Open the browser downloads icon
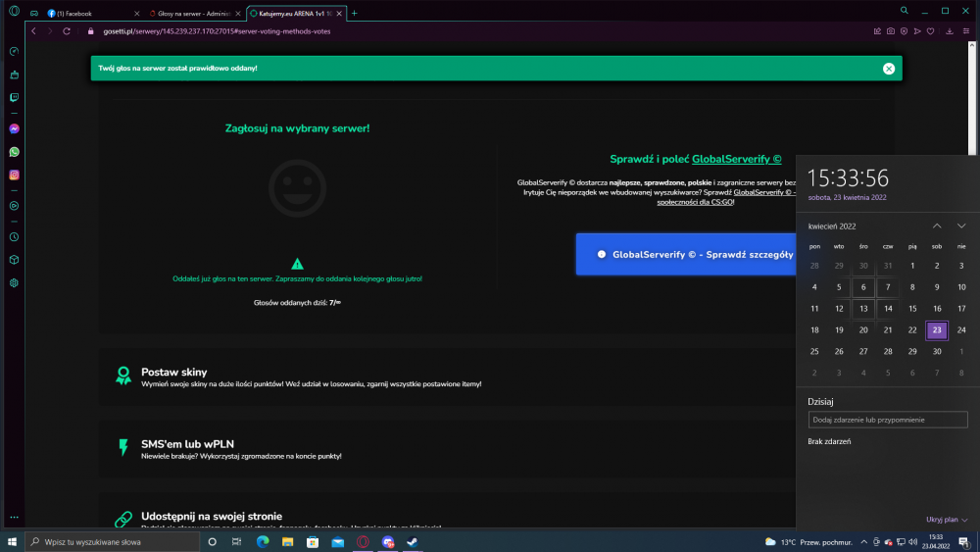The width and height of the screenshot is (980, 552). pyautogui.click(x=950, y=31)
